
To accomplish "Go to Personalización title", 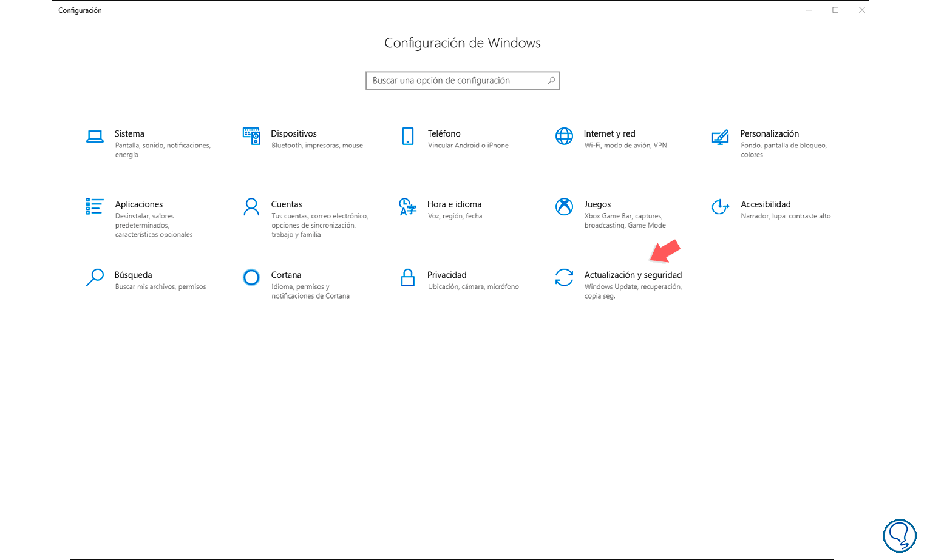I will (x=769, y=133).
